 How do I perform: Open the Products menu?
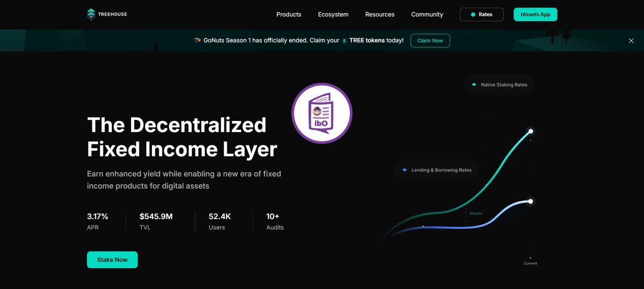point(289,15)
